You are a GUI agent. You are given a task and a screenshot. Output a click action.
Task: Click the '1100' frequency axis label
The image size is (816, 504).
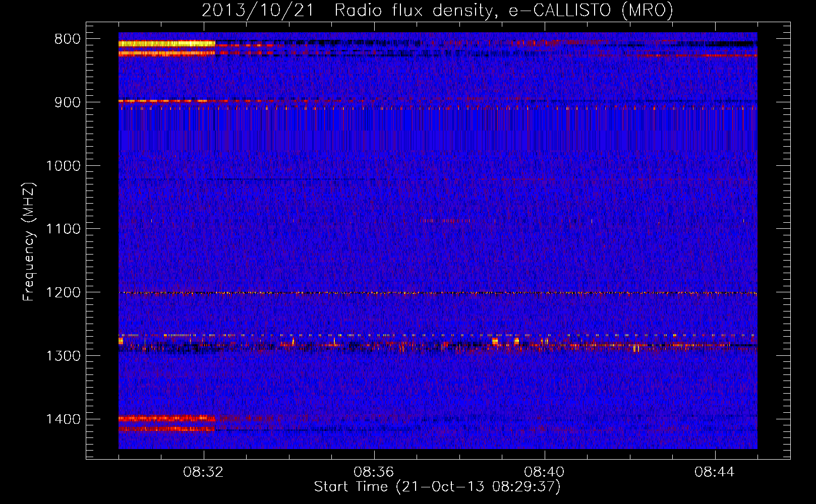(63, 229)
